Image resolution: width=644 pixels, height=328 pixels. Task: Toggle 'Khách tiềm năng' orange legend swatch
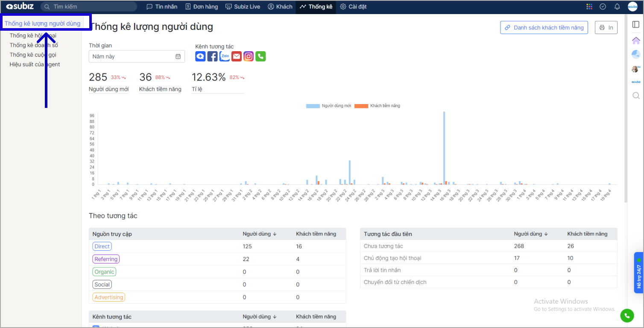(x=361, y=106)
